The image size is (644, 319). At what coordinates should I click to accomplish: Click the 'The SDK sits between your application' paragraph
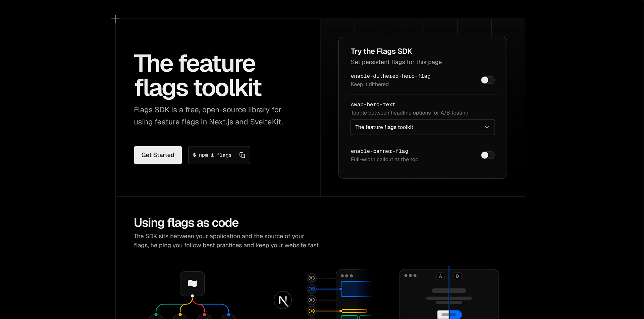coord(227,241)
